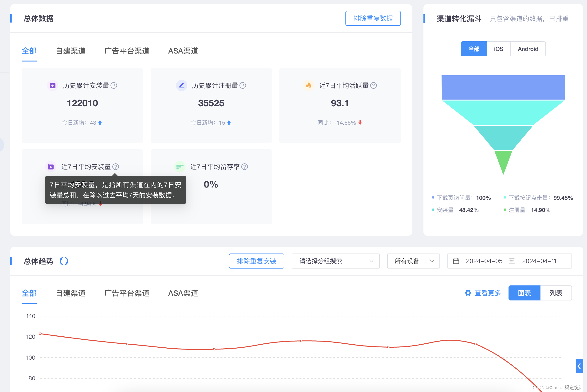Click 35525 registration total value

click(x=211, y=103)
